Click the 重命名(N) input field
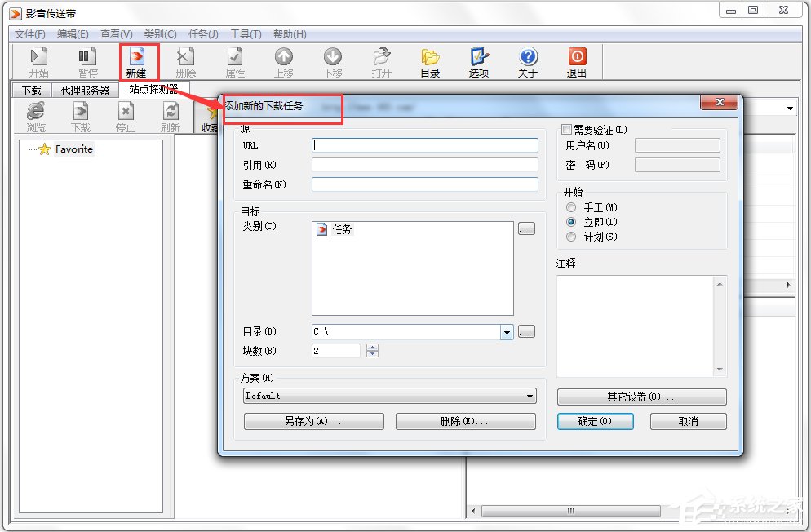This screenshot has width=811, height=532. pyautogui.click(x=424, y=184)
